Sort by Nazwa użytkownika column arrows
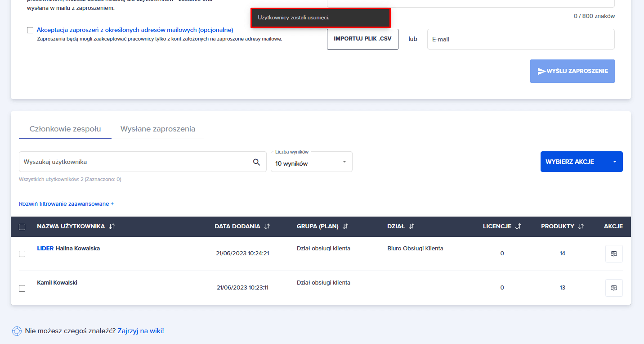This screenshot has width=644, height=344. coord(112,226)
